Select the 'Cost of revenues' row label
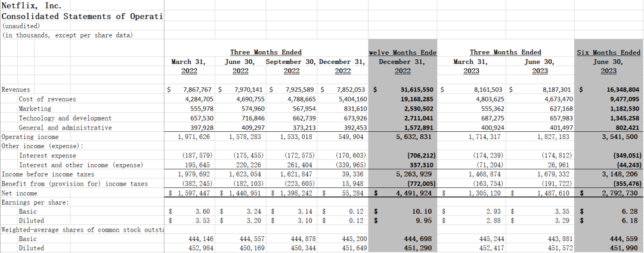Screen dimensions: 644x253 47,99
